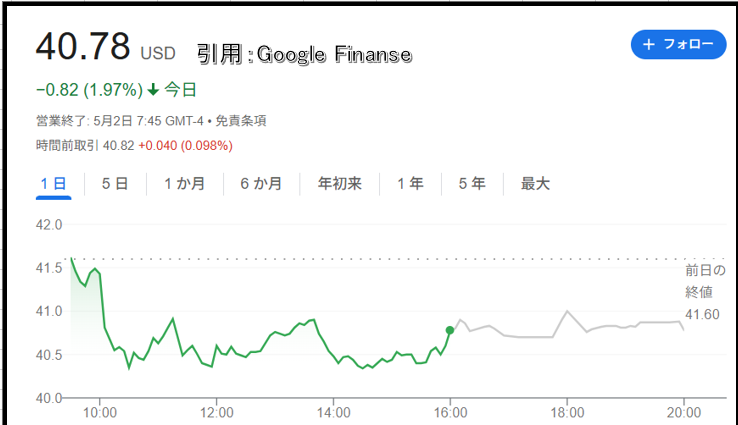738x425 pixels.
Task: Click the 前日の終値 41.60 label
Action: pyautogui.click(x=705, y=292)
